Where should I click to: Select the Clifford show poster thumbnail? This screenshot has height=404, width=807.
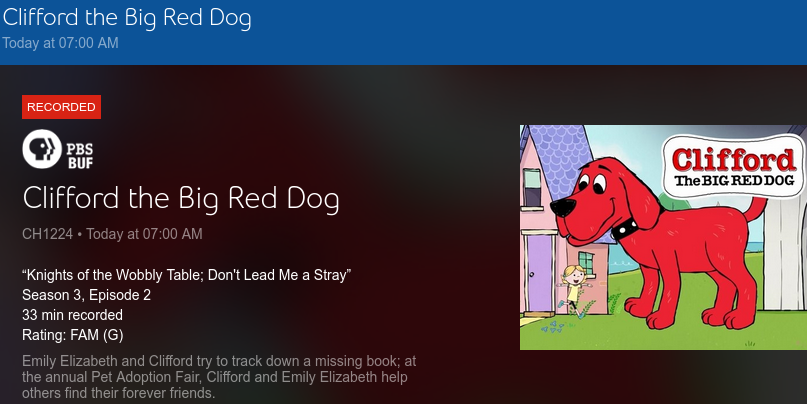click(662, 237)
